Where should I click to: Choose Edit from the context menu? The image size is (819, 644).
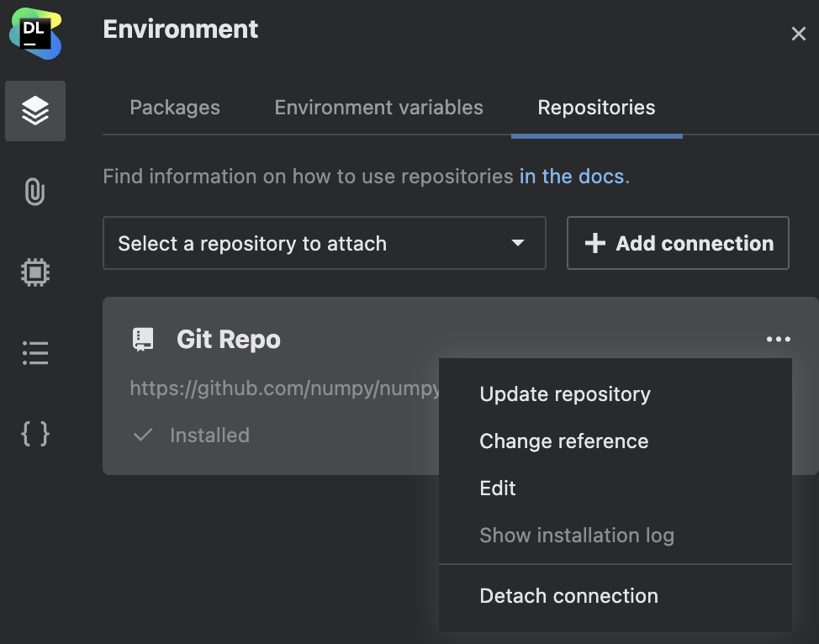tap(497, 488)
